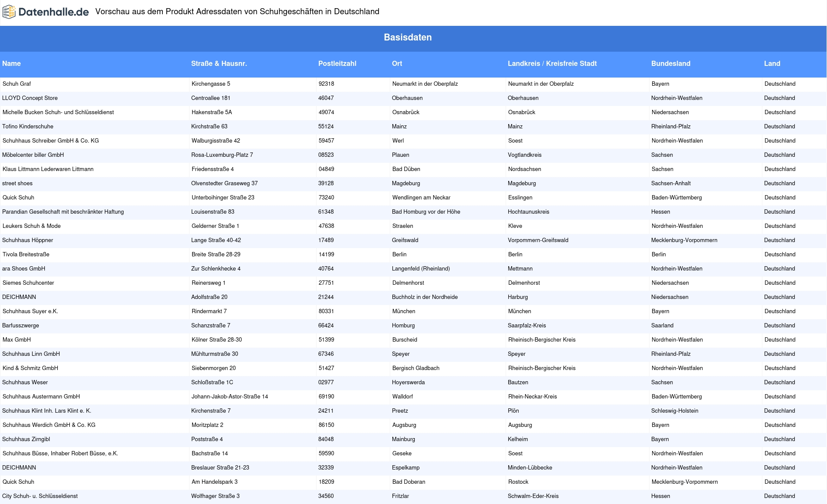Click the Breslauer Straße 21-23 address

coord(220,467)
